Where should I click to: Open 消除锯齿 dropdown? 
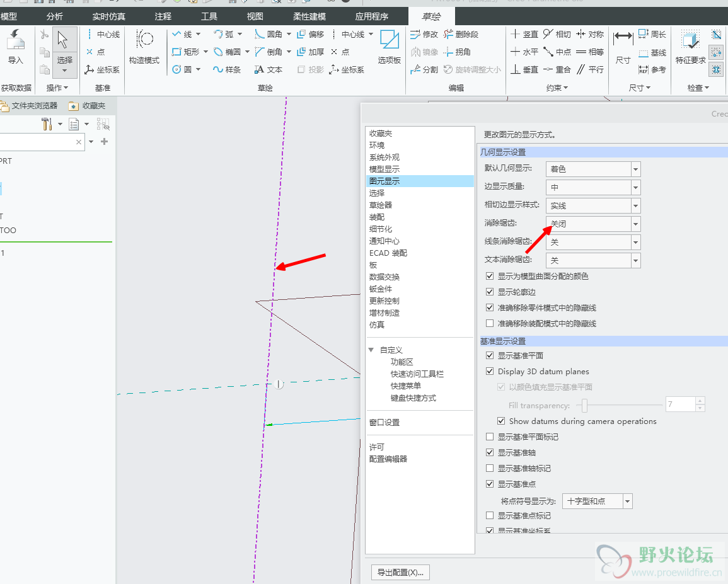593,224
